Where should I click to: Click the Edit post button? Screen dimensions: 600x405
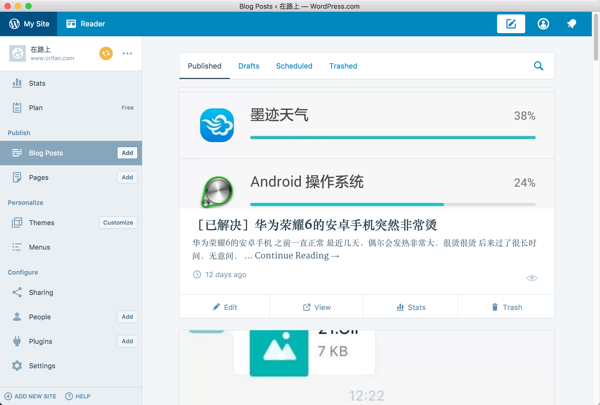point(225,307)
